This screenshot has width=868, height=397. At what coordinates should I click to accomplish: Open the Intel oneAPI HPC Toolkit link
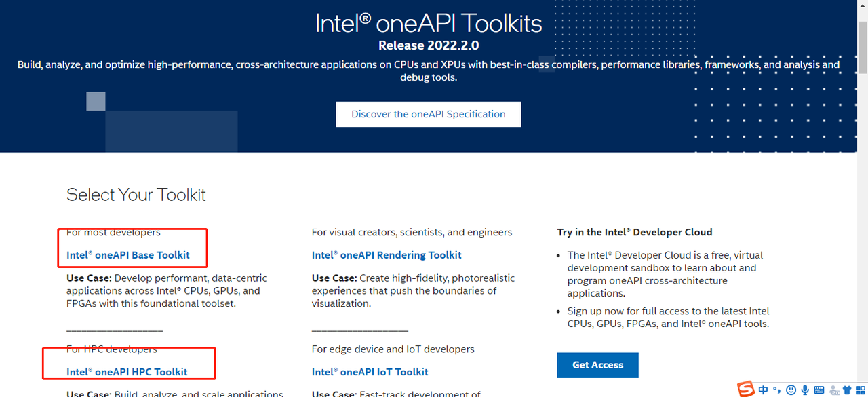pyautogui.click(x=127, y=372)
